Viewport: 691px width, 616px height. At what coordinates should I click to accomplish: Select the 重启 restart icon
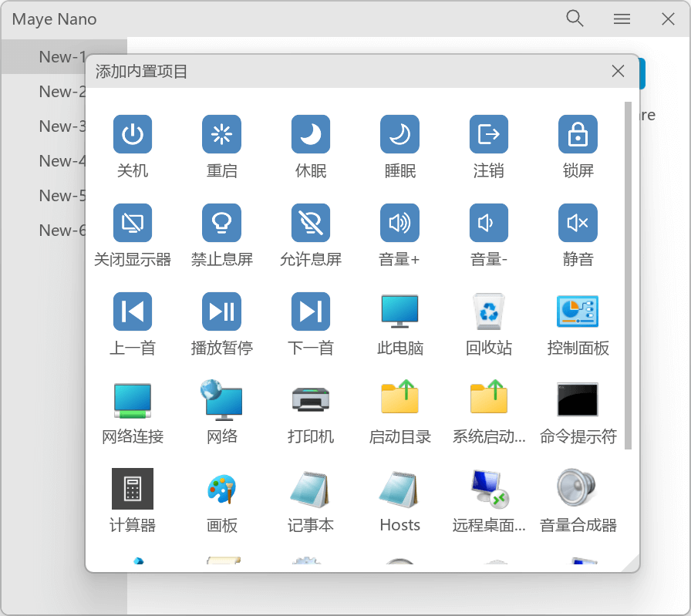[x=222, y=135]
